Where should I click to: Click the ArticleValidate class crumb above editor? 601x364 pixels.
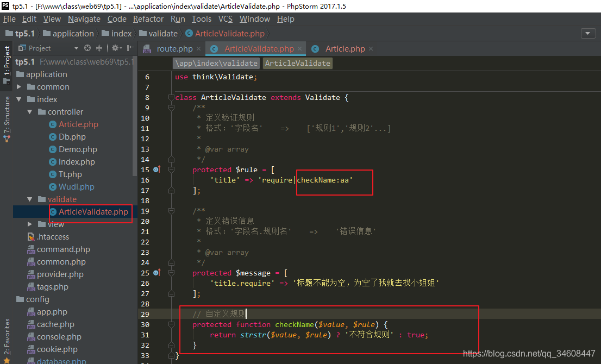pyautogui.click(x=297, y=63)
